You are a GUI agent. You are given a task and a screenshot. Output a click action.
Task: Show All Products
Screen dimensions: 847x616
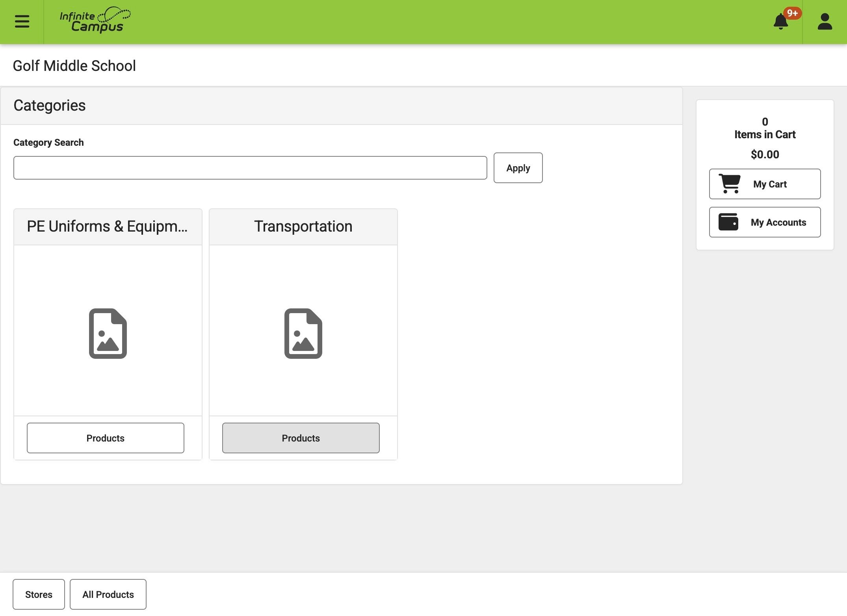(108, 594)
